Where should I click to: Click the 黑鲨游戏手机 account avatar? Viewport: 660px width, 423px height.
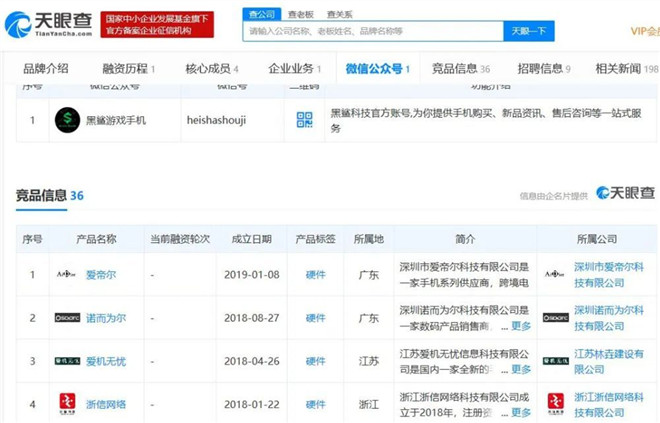67,120
